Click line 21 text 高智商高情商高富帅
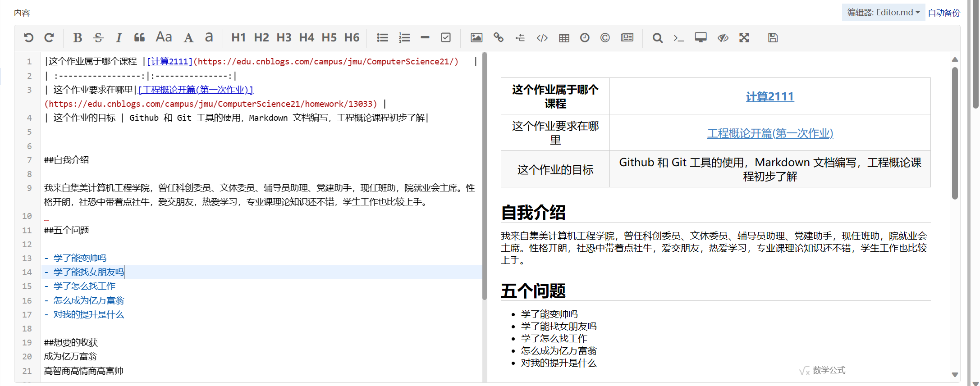The image size is (980, 386). pos(83,371)
